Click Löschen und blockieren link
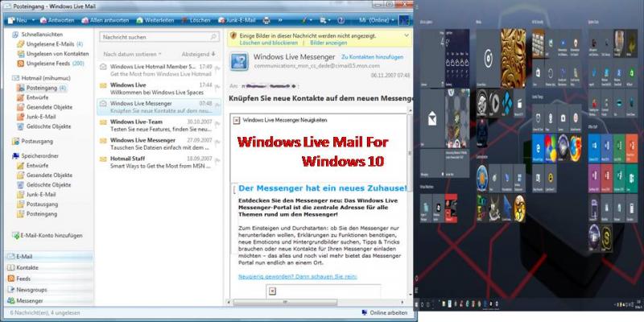The width and height of the screenshot is (644, 322). click(x=269, y=43)
